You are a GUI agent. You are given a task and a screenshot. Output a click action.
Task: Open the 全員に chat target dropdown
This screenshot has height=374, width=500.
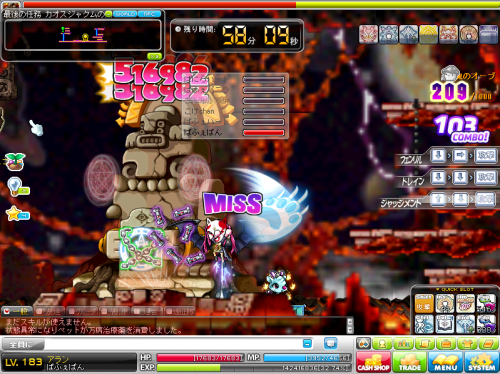[x=23, y=344]
